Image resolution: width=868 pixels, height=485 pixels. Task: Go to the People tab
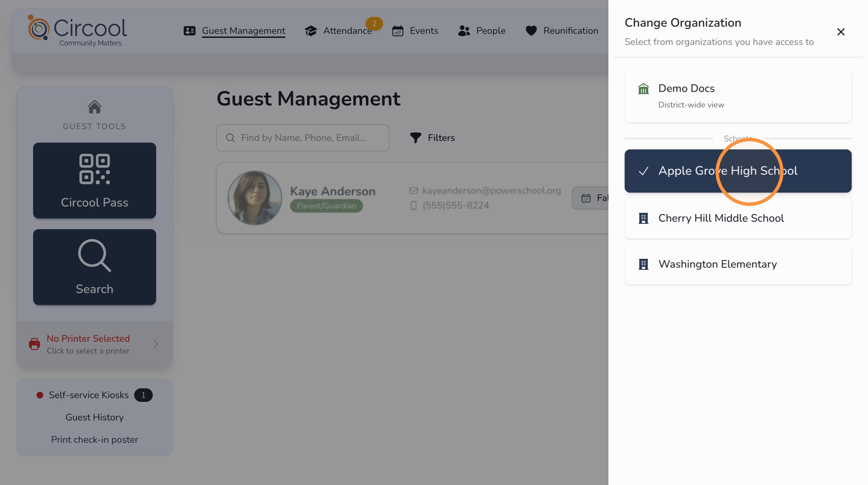482,31
